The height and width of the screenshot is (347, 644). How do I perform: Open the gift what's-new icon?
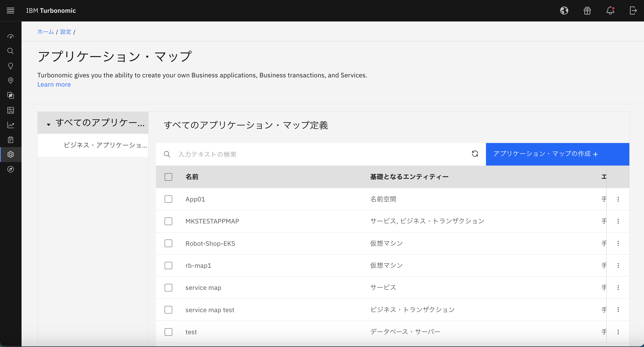(587, 11)
